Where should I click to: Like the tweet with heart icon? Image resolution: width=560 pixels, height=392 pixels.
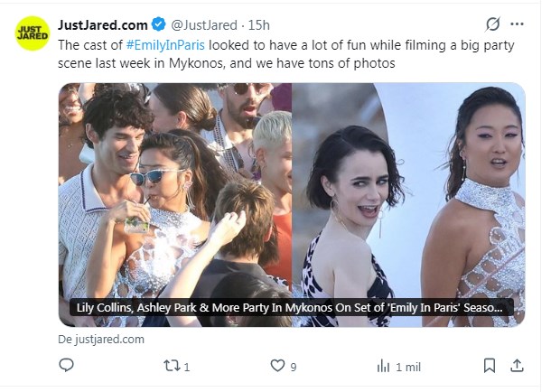(277, 366)
